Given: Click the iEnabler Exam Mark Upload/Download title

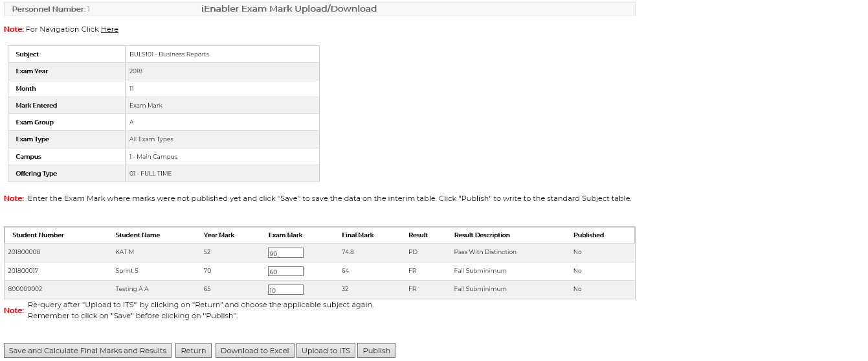Looking at the screenshot, I should [289, 9].
